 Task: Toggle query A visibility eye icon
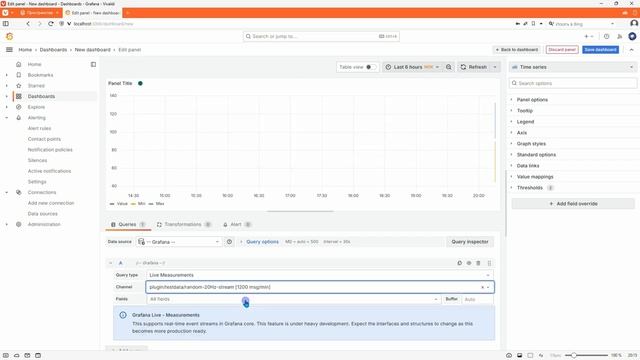tap(469, 263)
